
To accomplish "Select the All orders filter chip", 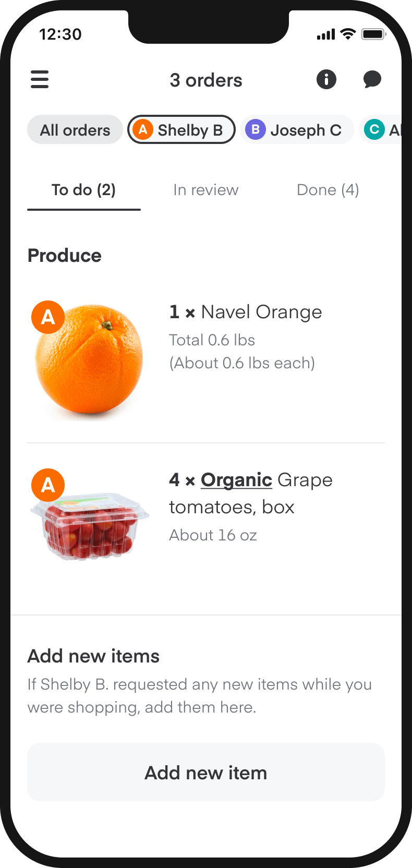I will (75, 130).
